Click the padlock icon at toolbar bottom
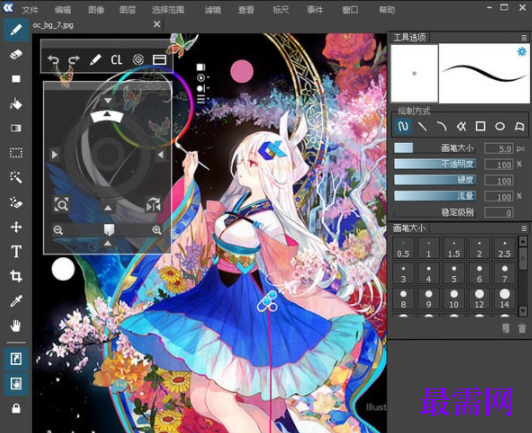Image resolution: width=532 pixels, height=433 pixels. click(16, 408)
